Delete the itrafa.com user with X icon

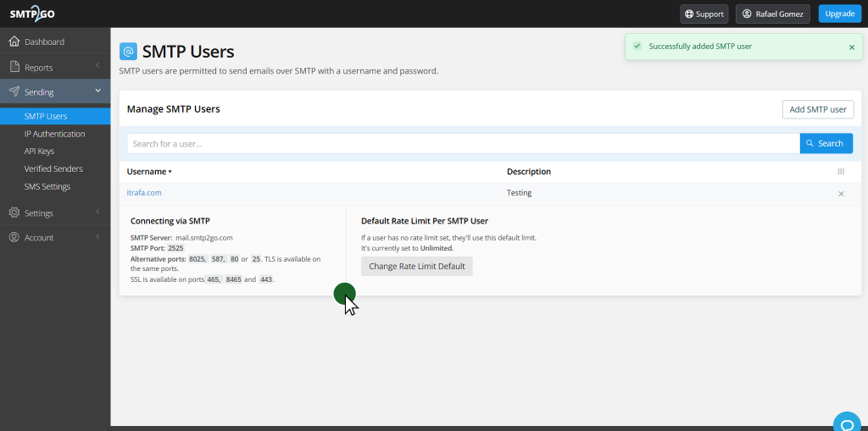[x=841, y=194]
